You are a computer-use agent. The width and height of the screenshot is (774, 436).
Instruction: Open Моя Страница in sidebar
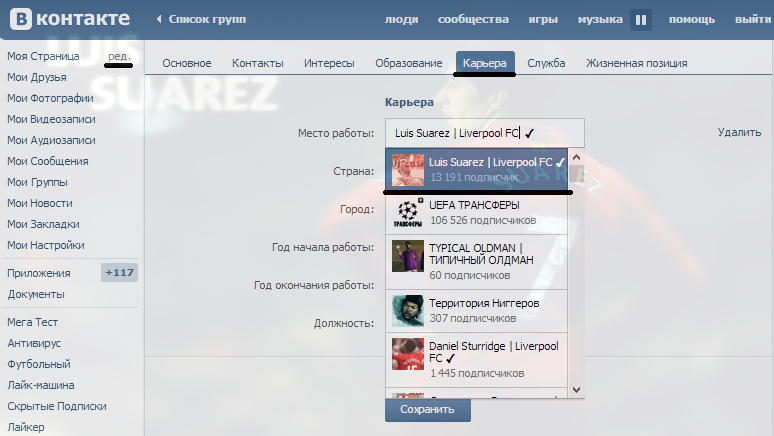coord(43,56)
